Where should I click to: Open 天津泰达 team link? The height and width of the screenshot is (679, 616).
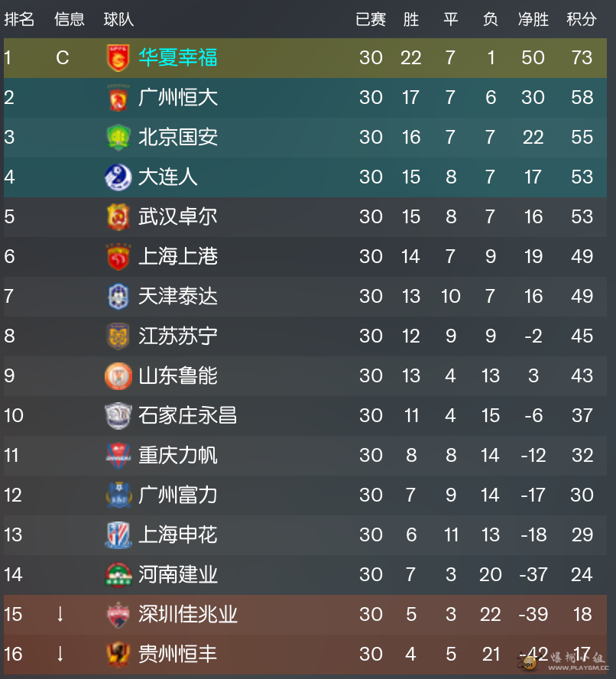[178, 296]
